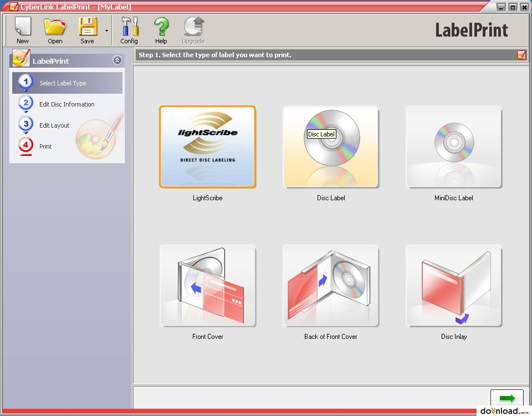
Task: Open the Help documentation
Action: point(161,31)
